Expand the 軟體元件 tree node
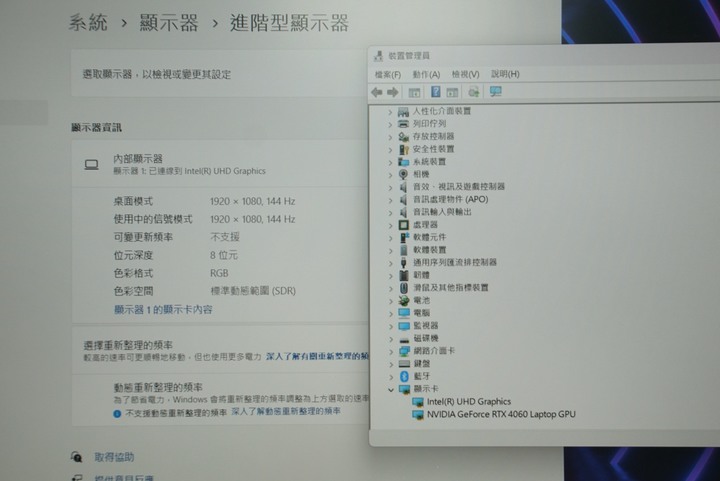Viewport: 720px width, 481px height. pyautogui.click(x=390, y=238)
